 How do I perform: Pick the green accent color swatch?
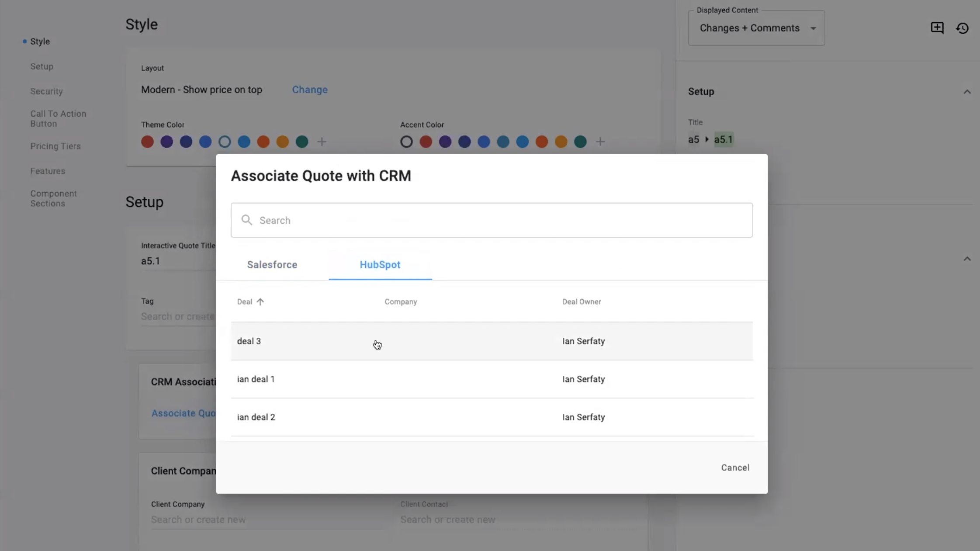580,142
